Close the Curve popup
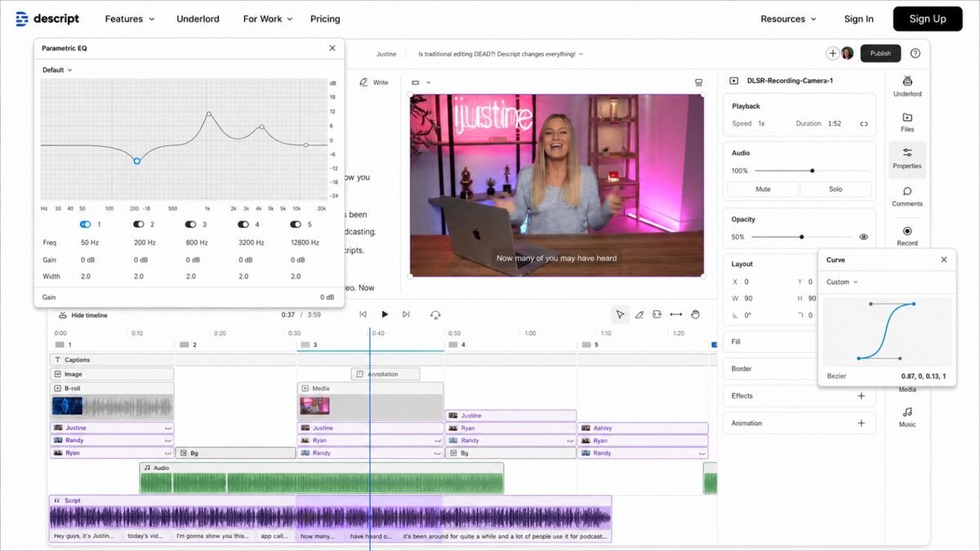 (x=944, y=260)
